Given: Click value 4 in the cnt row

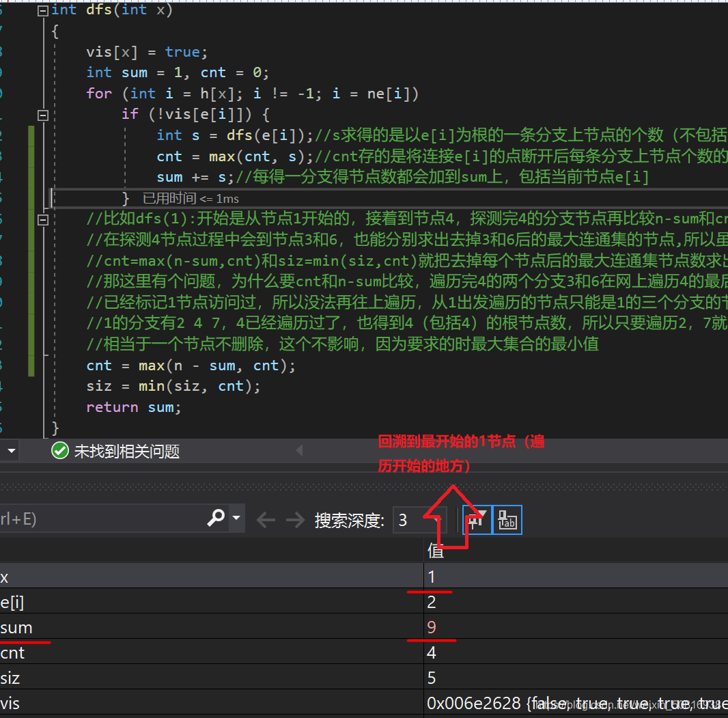Looking at the screenshot, I should click(x=432, y=652).
